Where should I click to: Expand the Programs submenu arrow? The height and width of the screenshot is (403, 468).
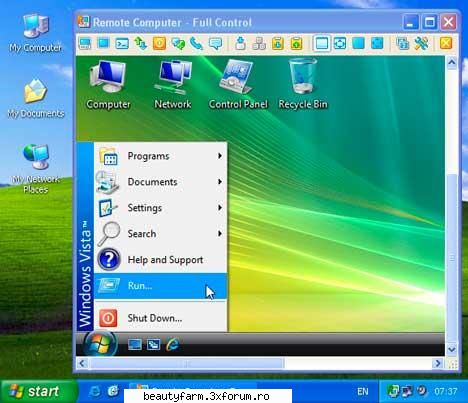220,156
